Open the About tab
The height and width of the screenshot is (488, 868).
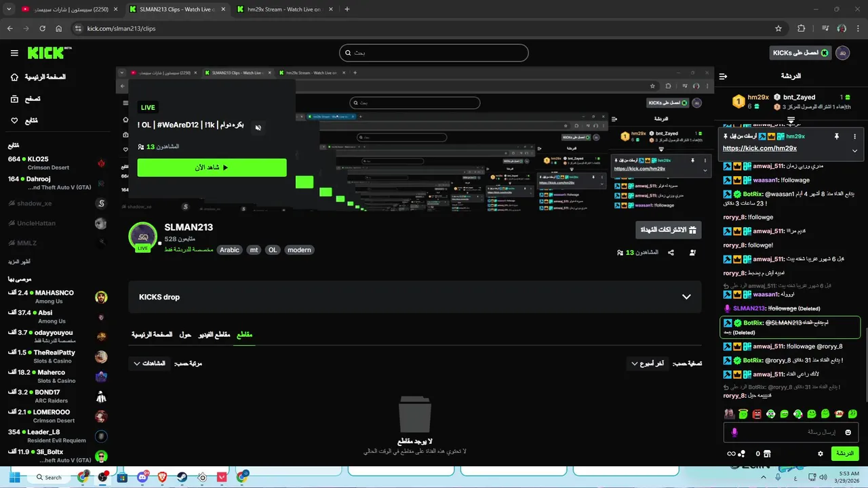[185, 335]
